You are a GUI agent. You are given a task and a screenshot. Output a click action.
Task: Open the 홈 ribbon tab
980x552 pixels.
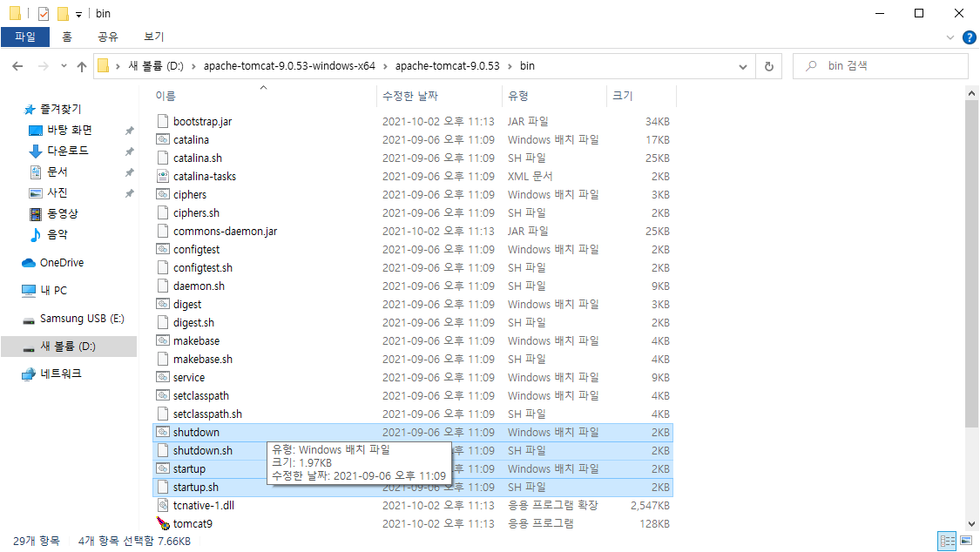[x=67, y=37]
